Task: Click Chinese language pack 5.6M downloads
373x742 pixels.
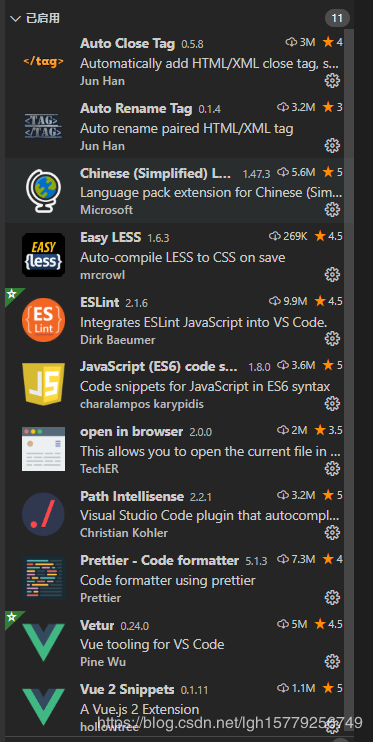Action: [x=296, y=172]
